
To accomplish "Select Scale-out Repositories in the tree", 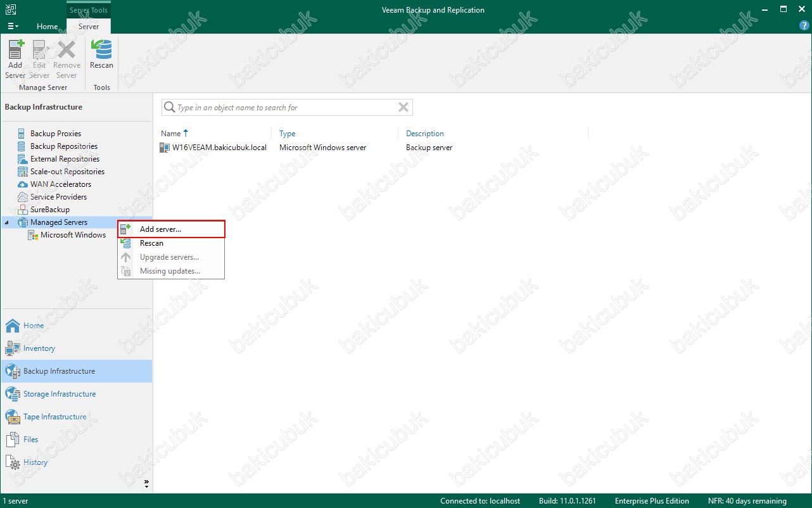I will (67, 172).
